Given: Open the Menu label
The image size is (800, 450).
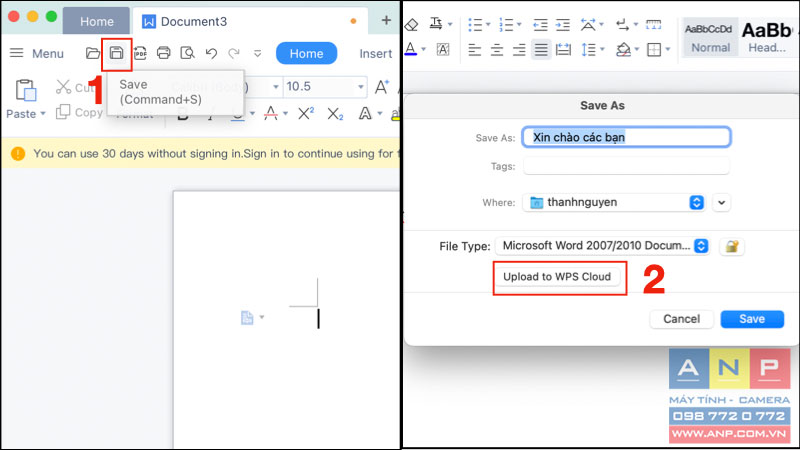Looking at the screenshot, I should pos(48,54).
